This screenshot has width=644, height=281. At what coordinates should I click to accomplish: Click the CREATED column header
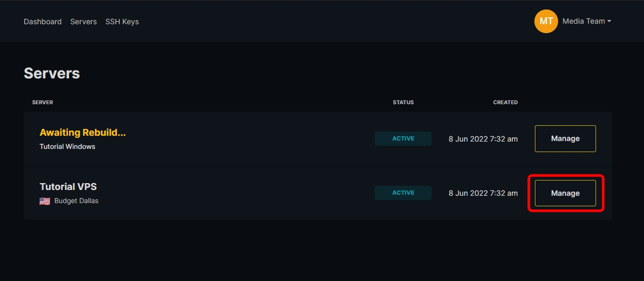(x=505, y=102)
